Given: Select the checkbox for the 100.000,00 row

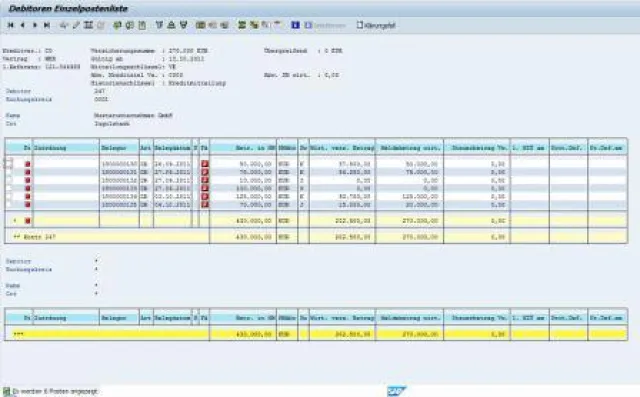Looking at the screenshot, I should point(9,189).
